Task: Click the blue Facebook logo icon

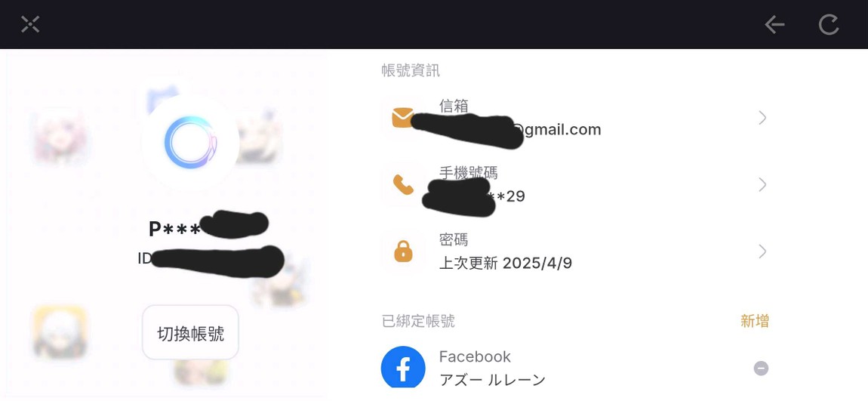Action: point(403,368)
